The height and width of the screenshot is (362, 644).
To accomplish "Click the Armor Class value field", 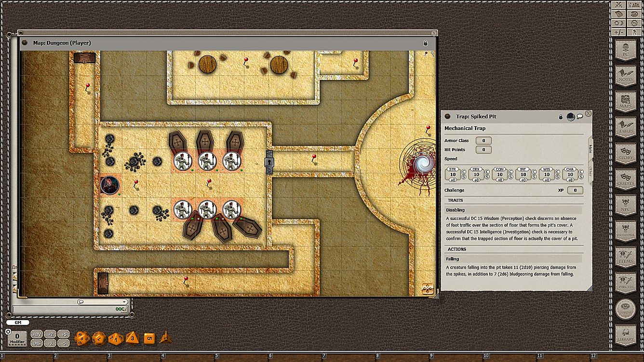I will coord(483,141).
